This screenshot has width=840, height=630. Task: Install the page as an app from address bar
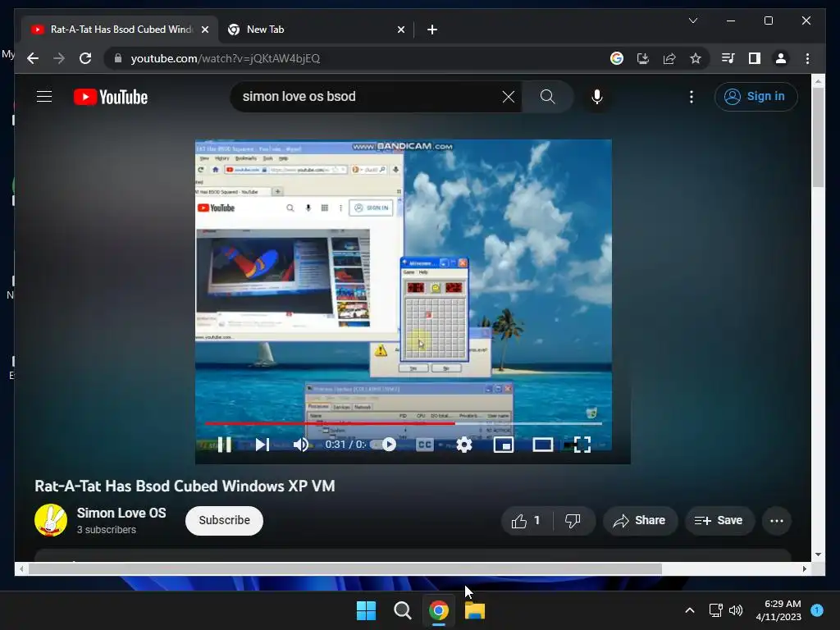tap(643, 58)
